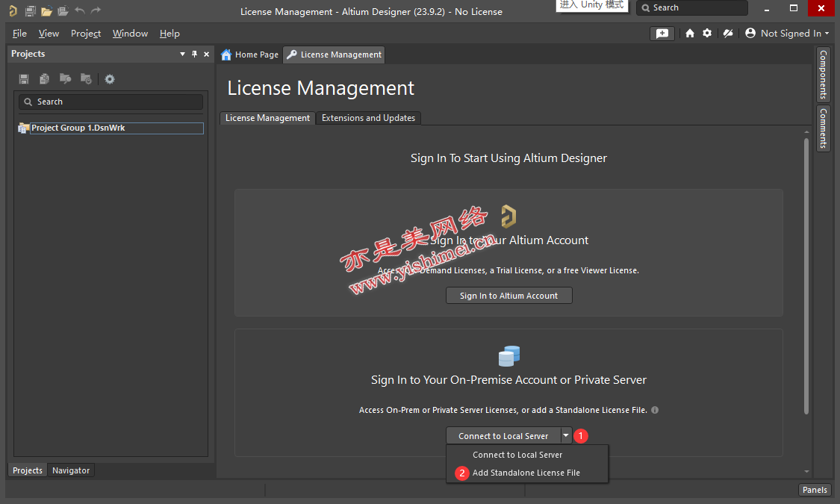Click the house icon on the Home Page tab
This screenshot has width=840, height=504.
pos(226,55)
